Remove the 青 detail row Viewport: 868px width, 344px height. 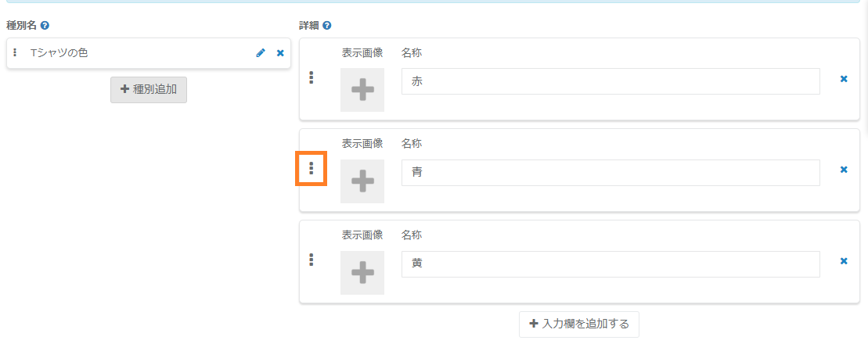coord(844,170)
